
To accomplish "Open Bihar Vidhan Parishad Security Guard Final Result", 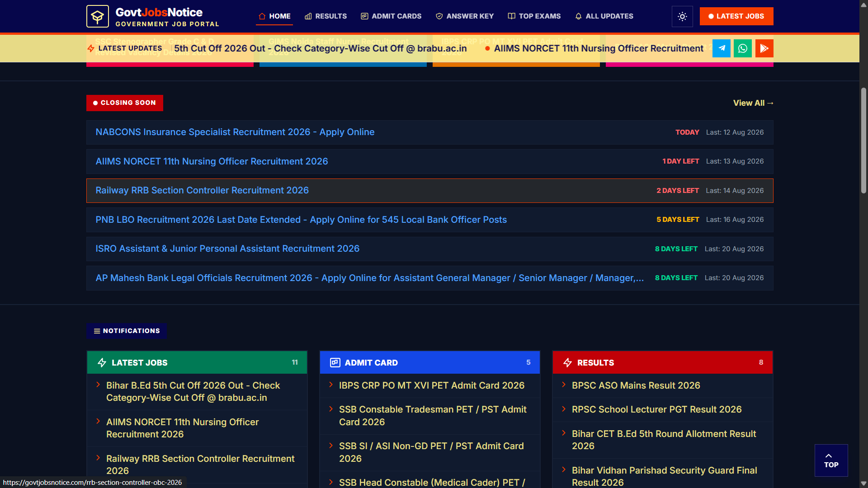I will pyautogui.click(x=665, y=476).
